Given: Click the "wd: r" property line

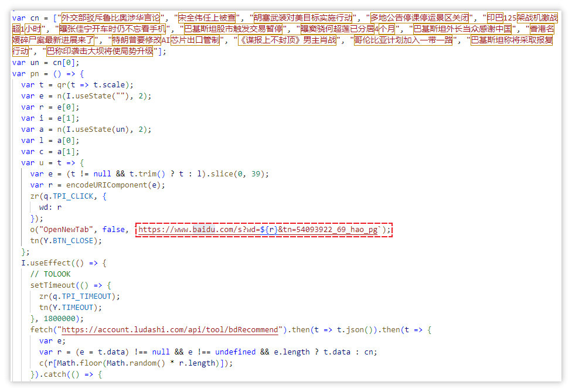Looking at the screenshot, I should tap(50, 207).
